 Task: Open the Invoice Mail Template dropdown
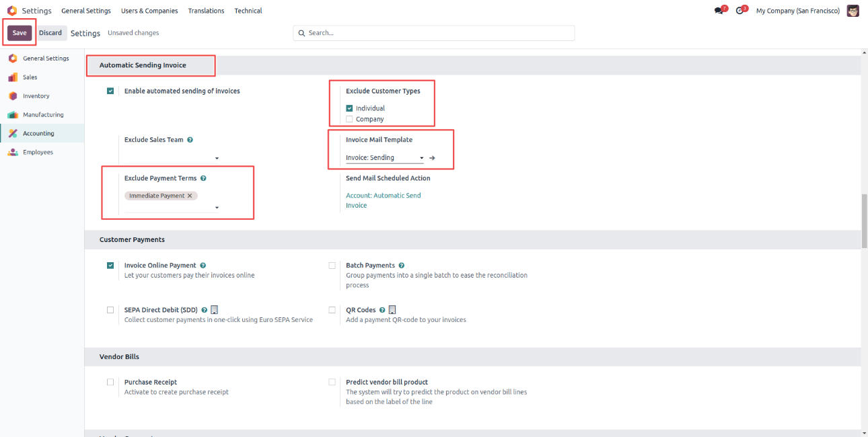point(421,158)
